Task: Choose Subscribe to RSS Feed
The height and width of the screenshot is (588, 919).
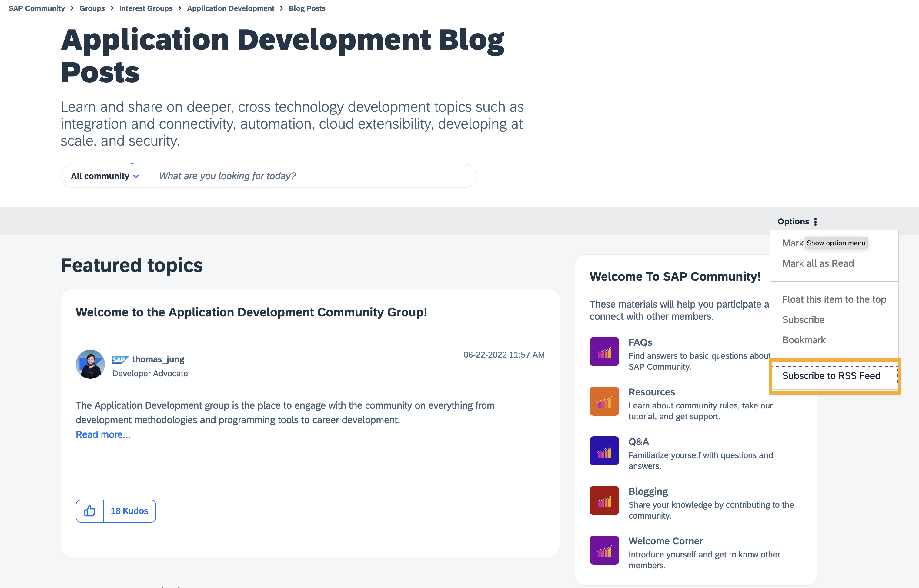Action: [x=831, y=375]
